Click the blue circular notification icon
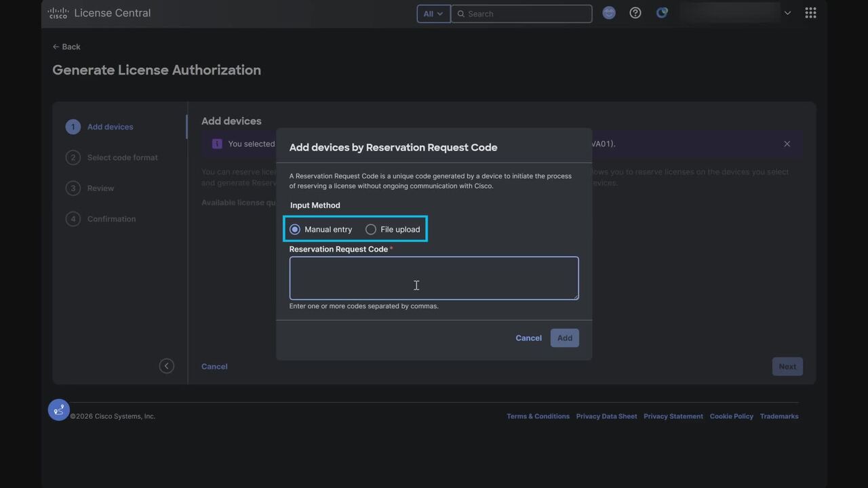 (x=662, y=13)
